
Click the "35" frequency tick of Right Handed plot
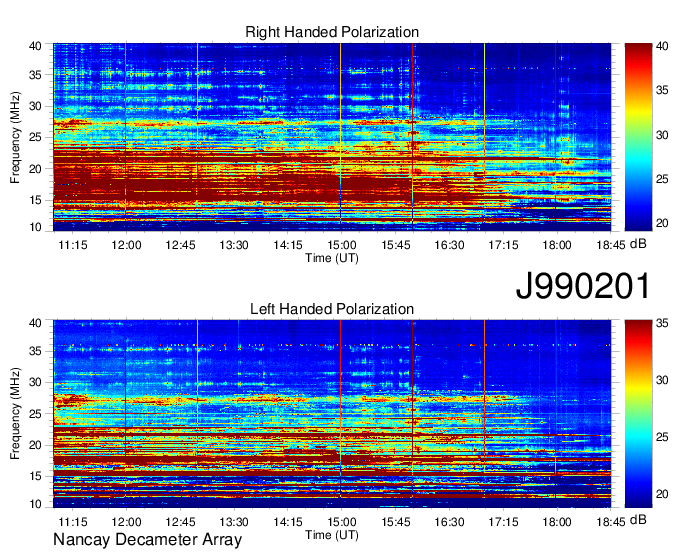tap(35, 75)
